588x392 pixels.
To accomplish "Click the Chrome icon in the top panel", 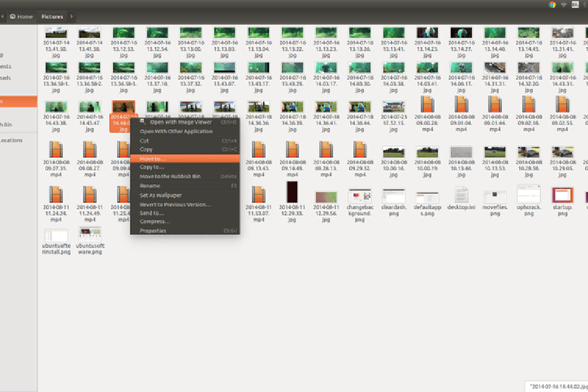I will pos(552,4).
